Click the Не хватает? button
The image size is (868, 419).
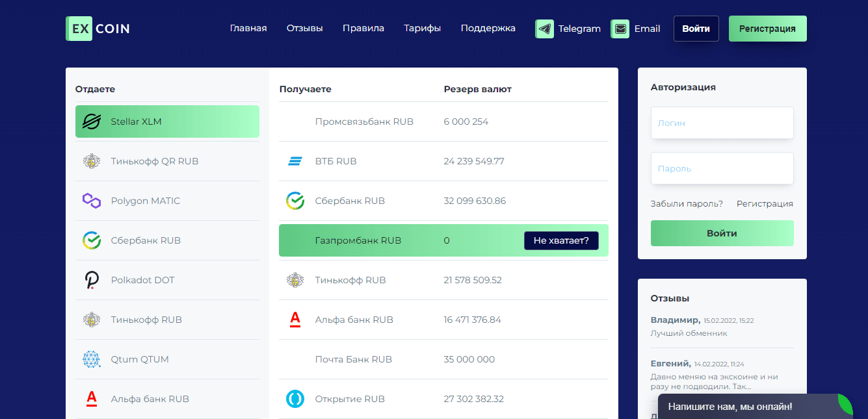point(560,240)
